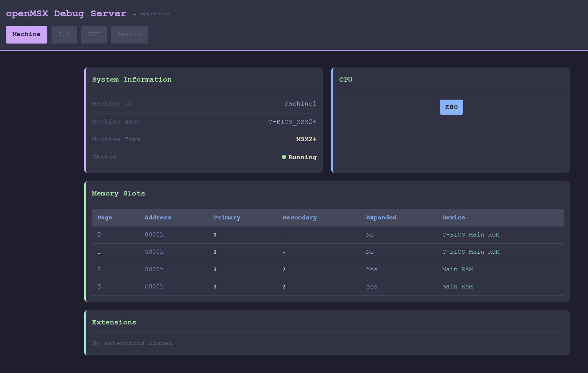Click the MSX2+ machine type value
Image resolution: width=588 pixels, height=373 pixels.
click(x=306, y=139)
